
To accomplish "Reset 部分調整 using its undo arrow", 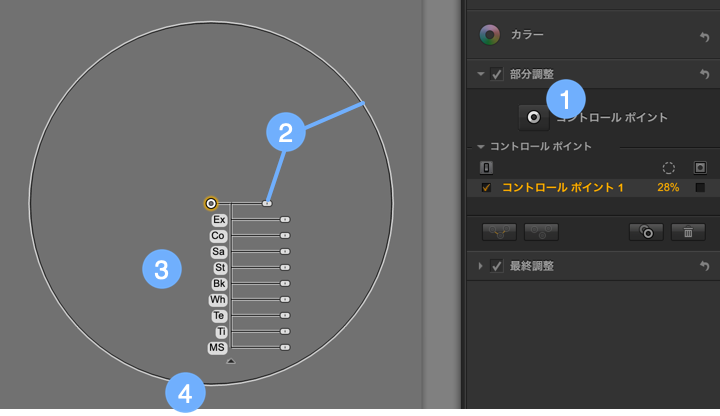I will [704, 74].
